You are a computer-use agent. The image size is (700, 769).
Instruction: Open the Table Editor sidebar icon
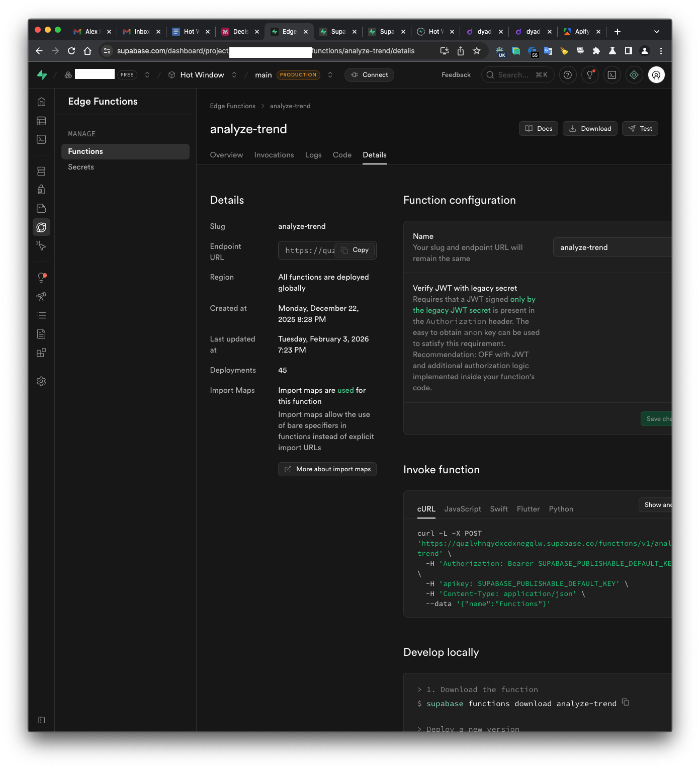[x=41, y=121]
